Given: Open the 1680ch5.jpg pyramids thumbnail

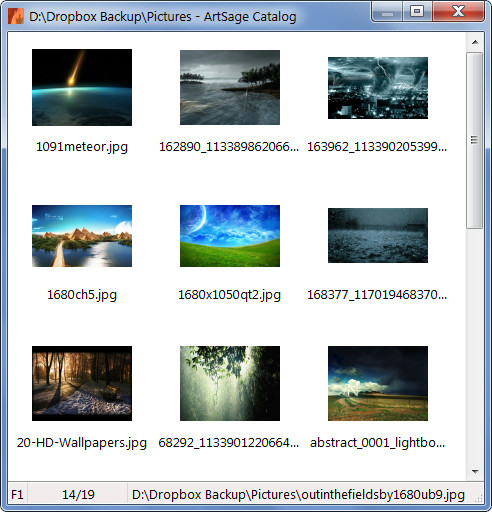Looking at the screenshot, I should 82,236.
